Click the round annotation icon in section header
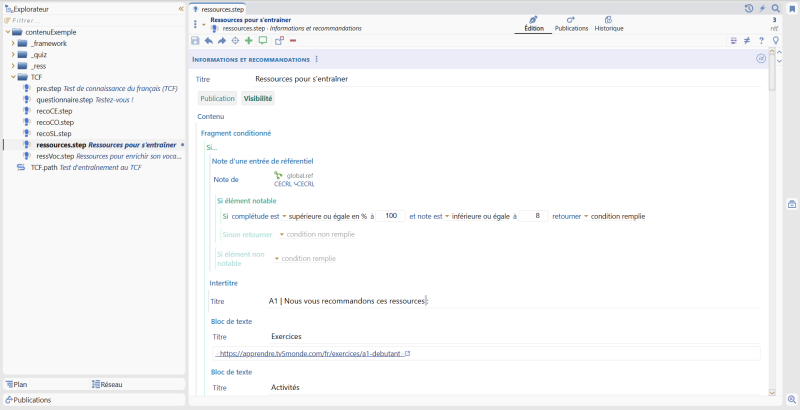 [761, 59]
